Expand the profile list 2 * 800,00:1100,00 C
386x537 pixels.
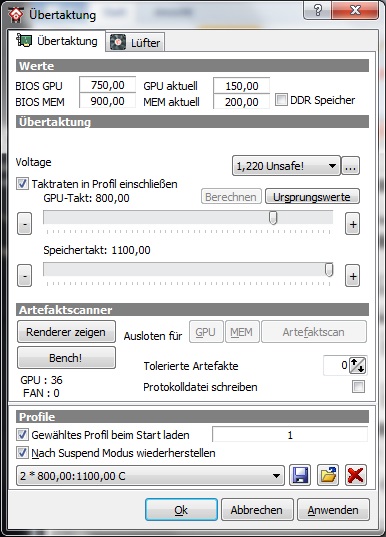pyautogui.click(x=150, y=476)
